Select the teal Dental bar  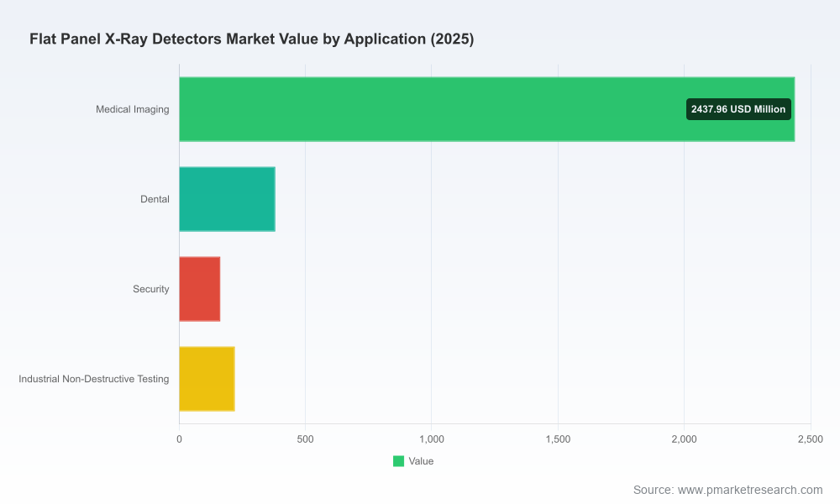[x=227, y=199]
